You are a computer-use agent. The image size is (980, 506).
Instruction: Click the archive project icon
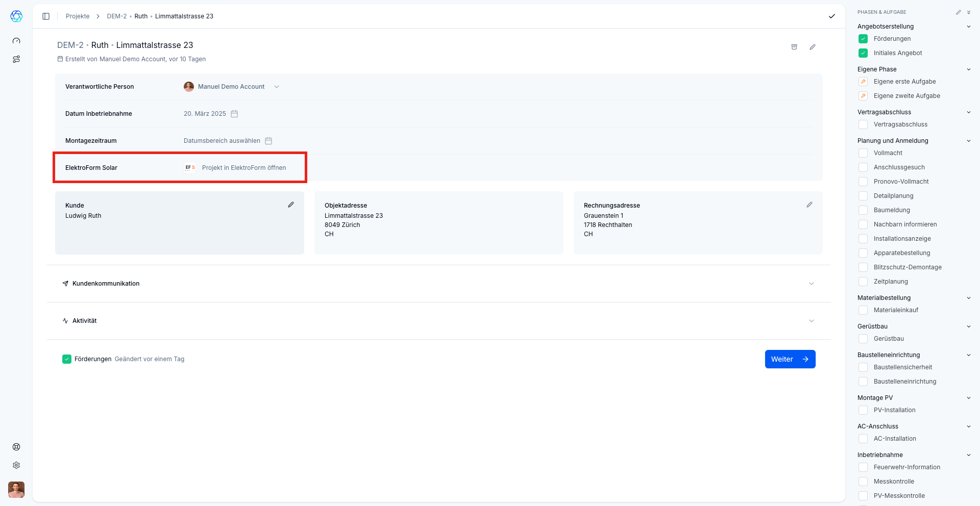[794, 47]
